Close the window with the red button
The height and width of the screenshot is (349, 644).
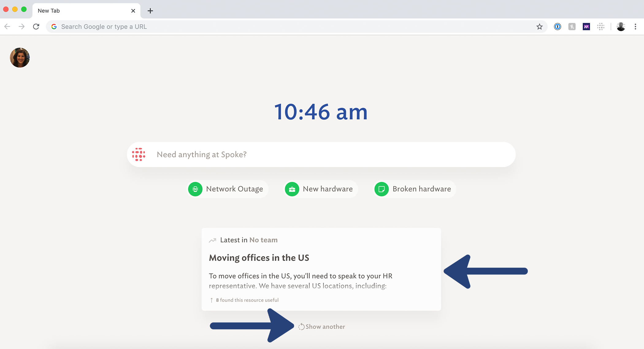coord(6,9)
